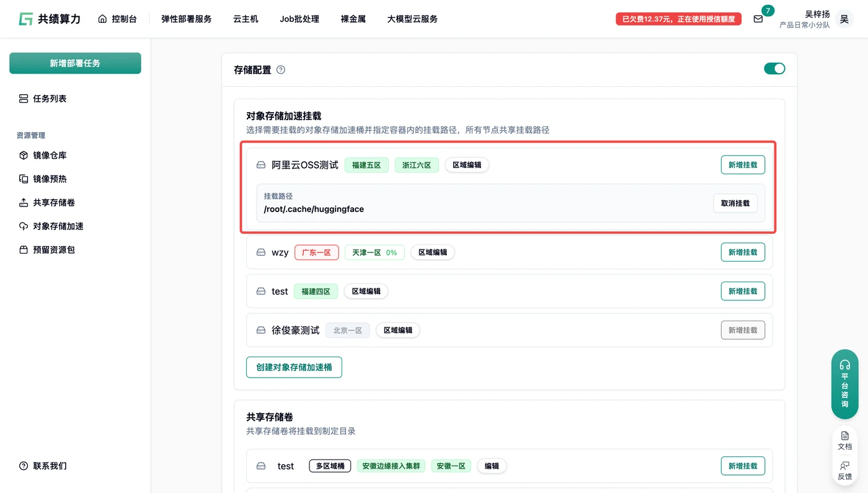
Task: Click the 共绩算力 logo icon
Action: coord(25,19)
